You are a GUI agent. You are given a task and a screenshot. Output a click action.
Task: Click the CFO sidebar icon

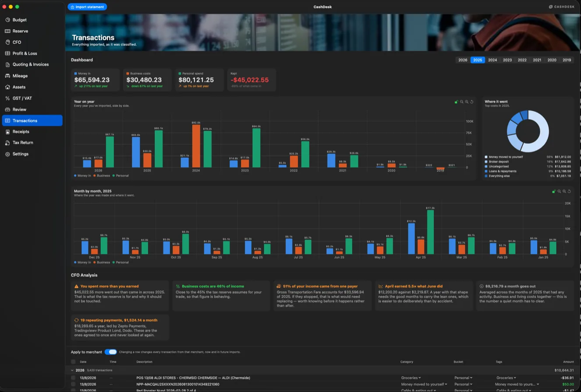tap(7, 42)
